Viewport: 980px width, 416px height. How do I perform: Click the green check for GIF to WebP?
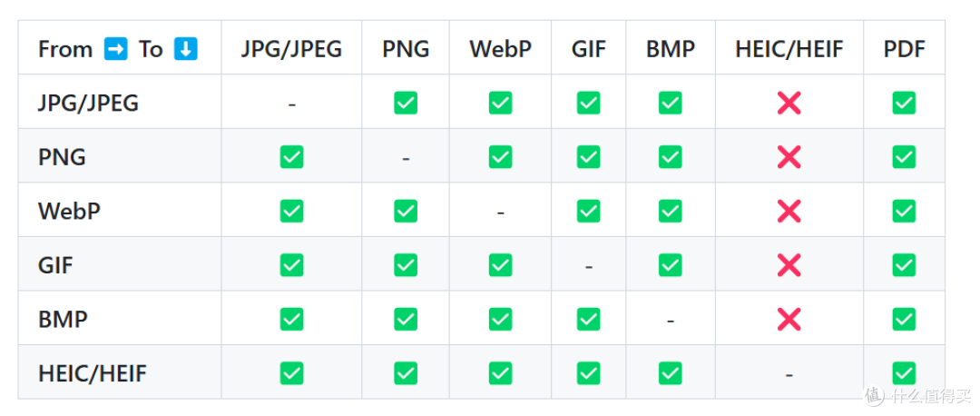click(x=501, y=265)
